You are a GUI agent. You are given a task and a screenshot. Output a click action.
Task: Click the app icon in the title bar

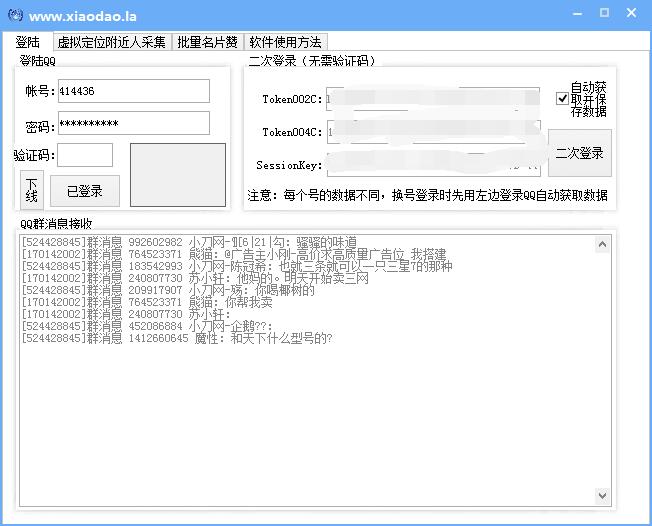15,15
